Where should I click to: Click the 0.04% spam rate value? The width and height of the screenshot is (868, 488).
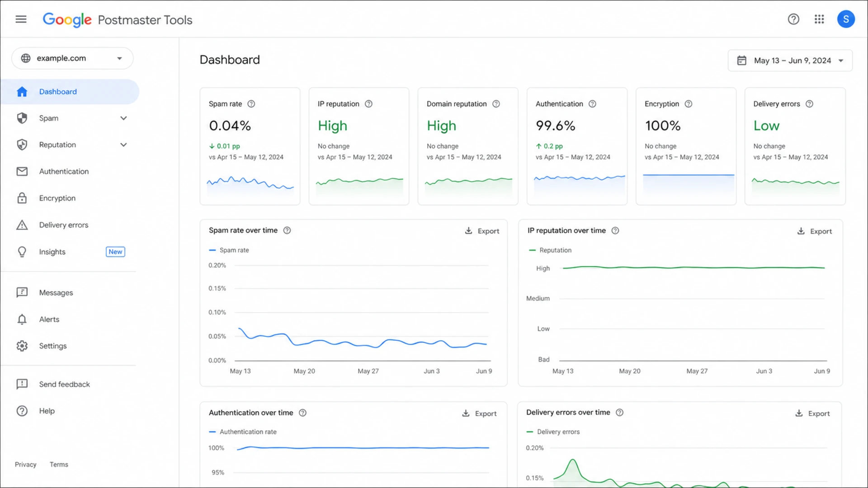230,126
